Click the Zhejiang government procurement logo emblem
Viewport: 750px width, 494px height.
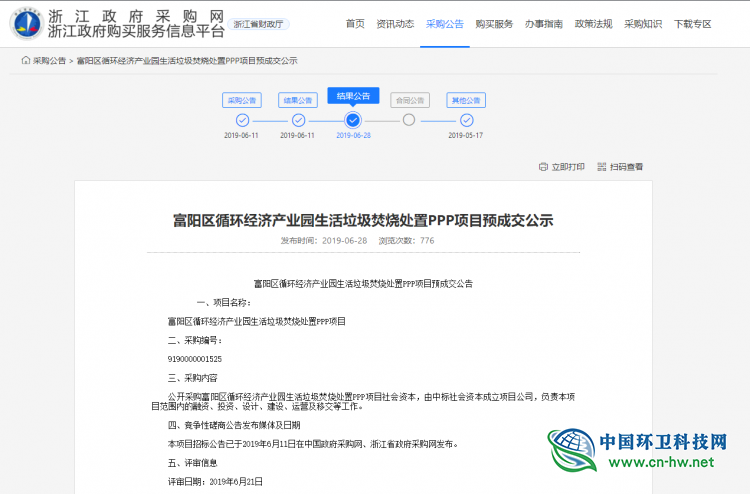[x=27, y=23]
